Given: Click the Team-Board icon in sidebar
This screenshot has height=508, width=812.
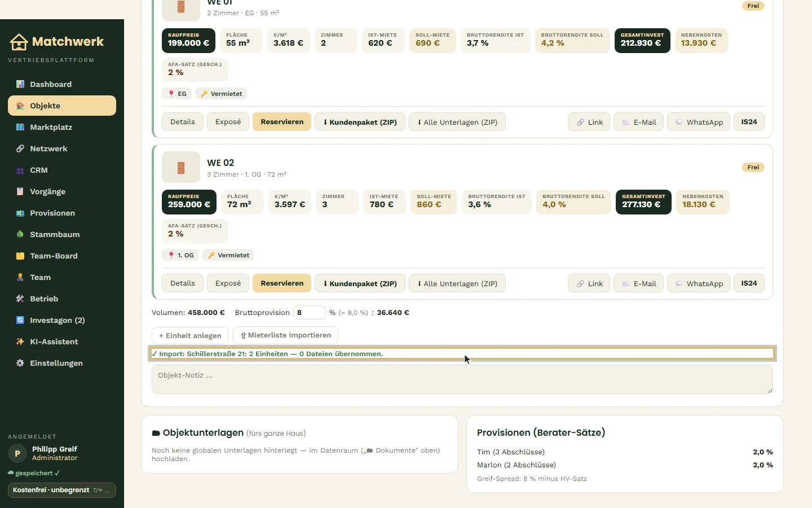Looking at the screenshot, I should 20,256.
